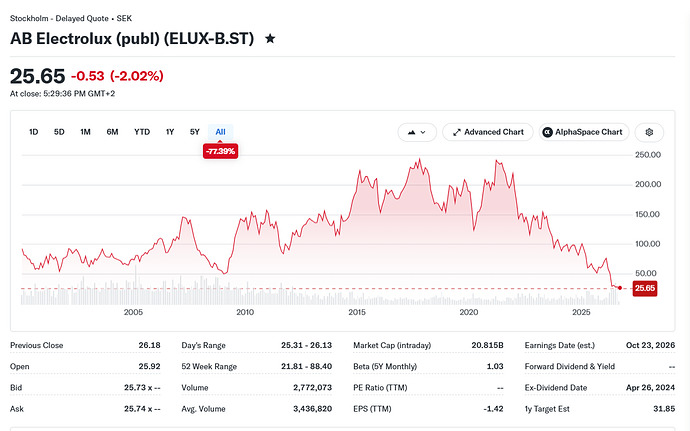Click the Ask value 25.74 x --
The width and height of the screenshot is (690, 431).
tap(142, 409)
